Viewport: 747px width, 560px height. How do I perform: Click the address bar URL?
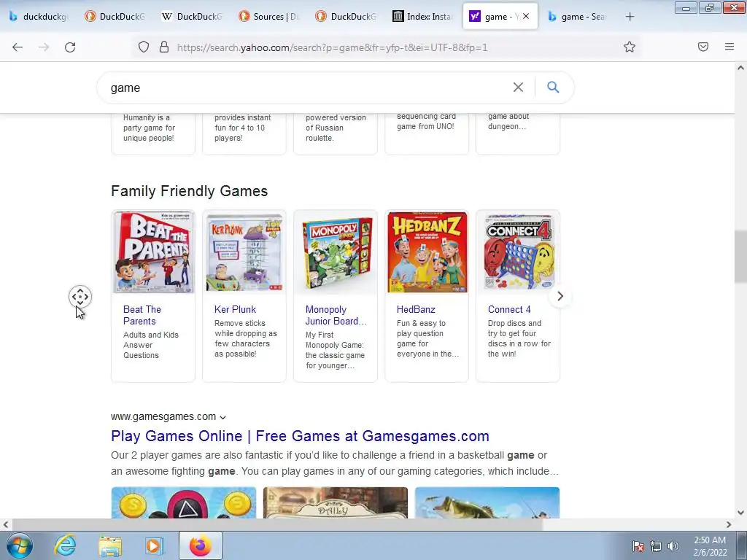click(x=333, y=47)
